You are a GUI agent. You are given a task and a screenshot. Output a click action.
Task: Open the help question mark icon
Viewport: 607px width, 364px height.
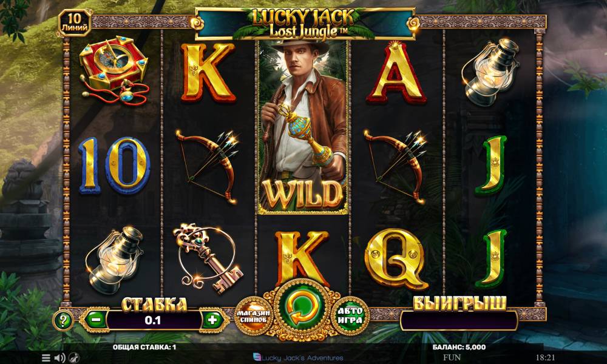[x=63, y=320]
